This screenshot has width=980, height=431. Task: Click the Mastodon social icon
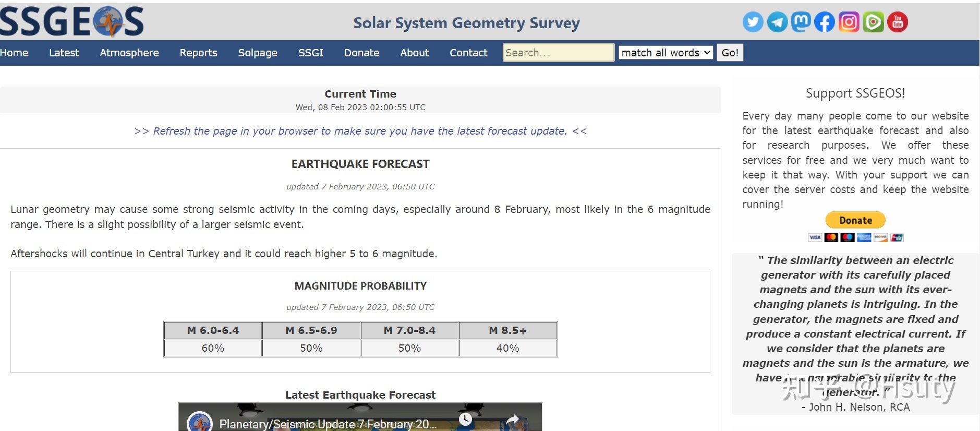pyautogui.click(x=801, y=22)
